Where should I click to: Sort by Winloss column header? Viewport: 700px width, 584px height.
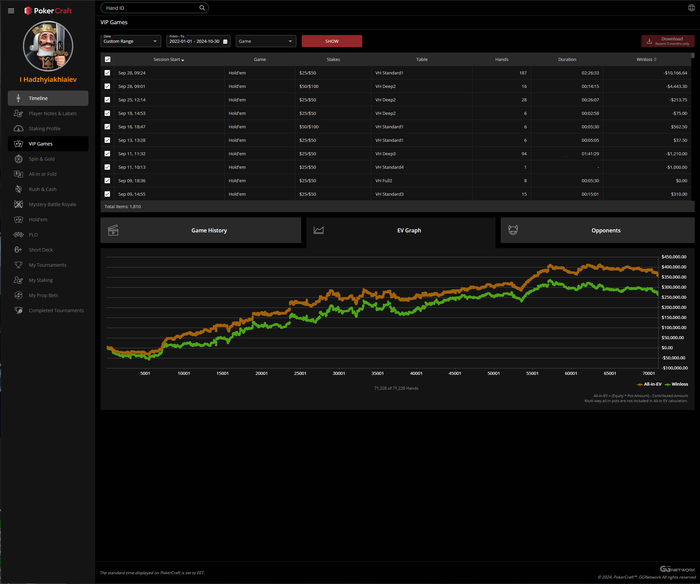[x=646, y=59]
